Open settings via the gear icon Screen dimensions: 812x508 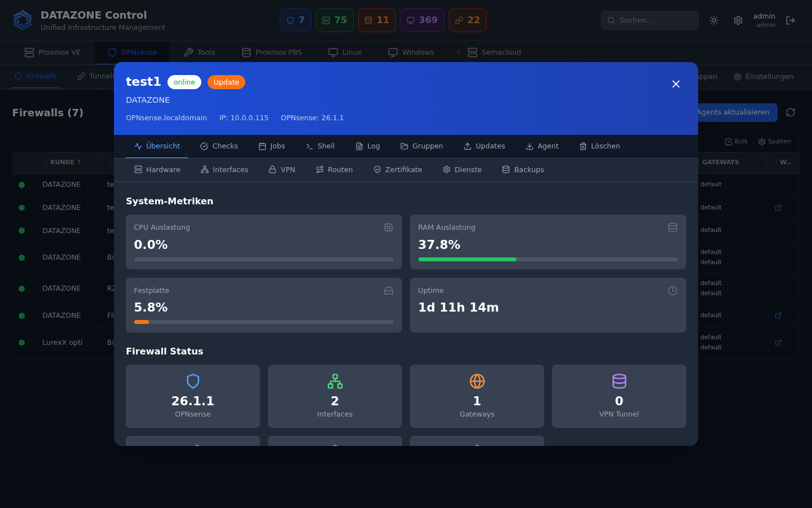tap(738, 20)
